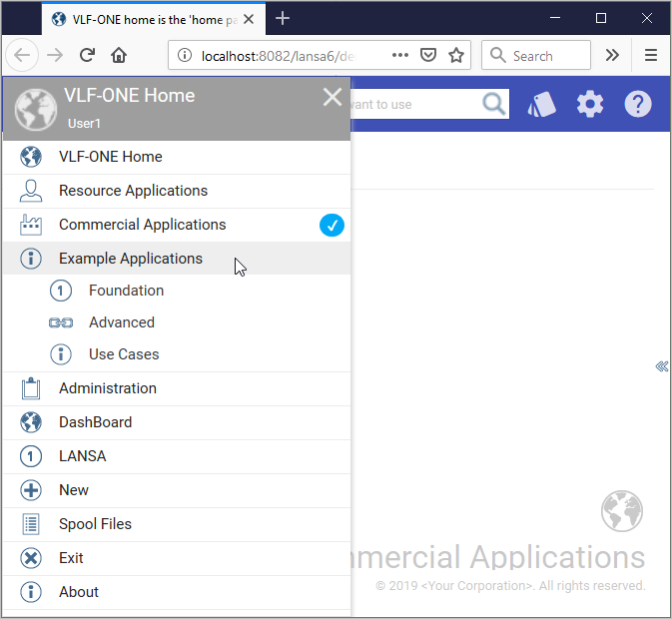Open the DashBoard menu item
This screenshot has height=619, width=672.
(x=177, y=422)
